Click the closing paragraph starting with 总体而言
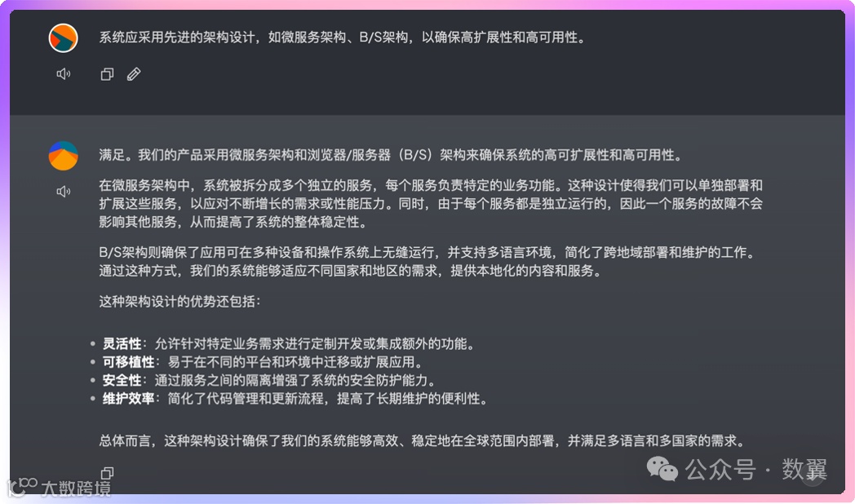The image size is (855, 504). 422,440
